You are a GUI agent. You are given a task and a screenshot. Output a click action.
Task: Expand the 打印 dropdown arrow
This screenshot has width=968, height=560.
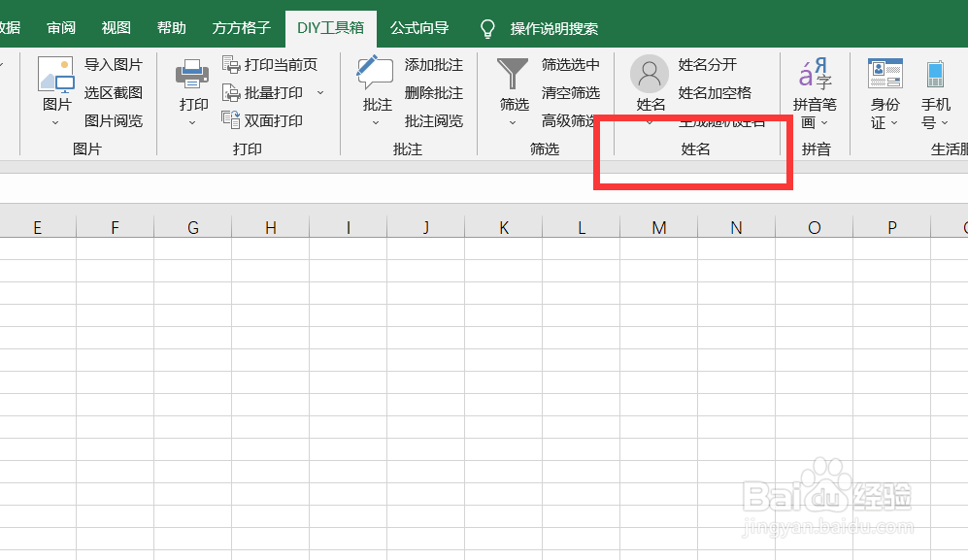point(192,123)
